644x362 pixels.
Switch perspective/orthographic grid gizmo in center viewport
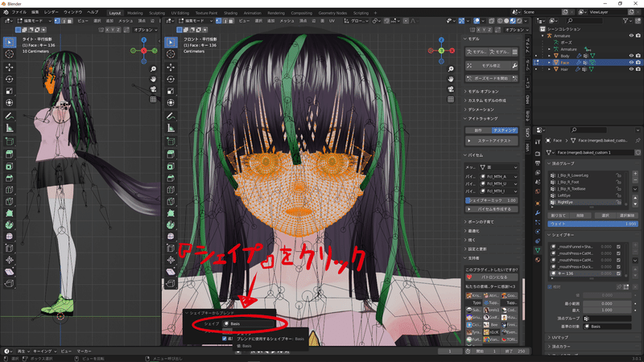[x=451, y=99]
